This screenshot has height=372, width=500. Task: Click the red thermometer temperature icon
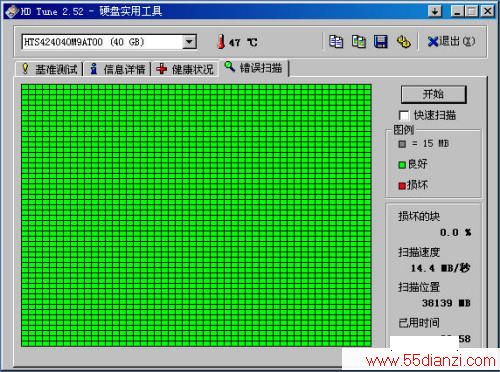(x=221, y=42)
